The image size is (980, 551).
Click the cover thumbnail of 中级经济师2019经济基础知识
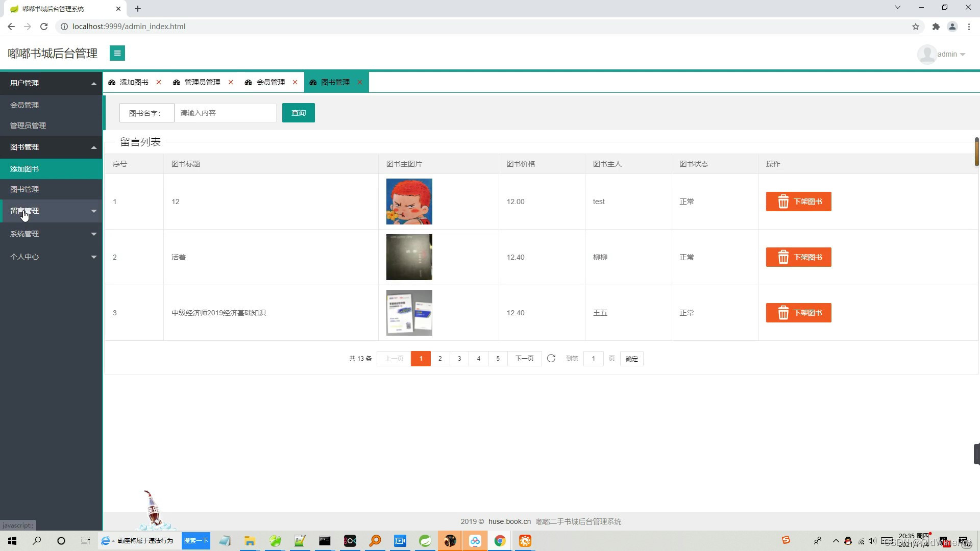point(409,313)
